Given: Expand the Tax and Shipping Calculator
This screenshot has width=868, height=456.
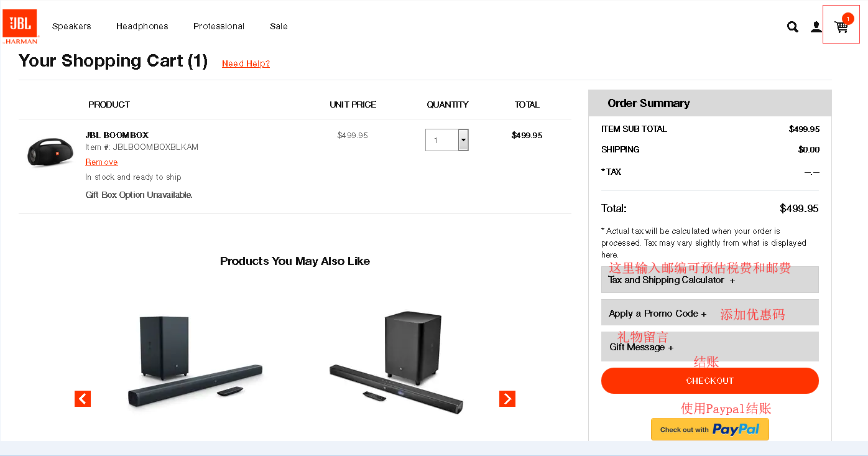Looking at the screenshot, I should click(x=709, y=280).
